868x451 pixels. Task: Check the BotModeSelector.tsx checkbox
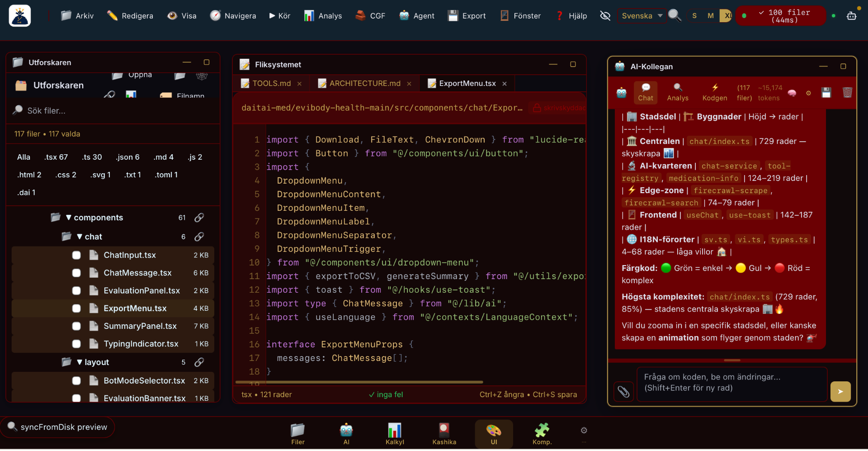76,381
